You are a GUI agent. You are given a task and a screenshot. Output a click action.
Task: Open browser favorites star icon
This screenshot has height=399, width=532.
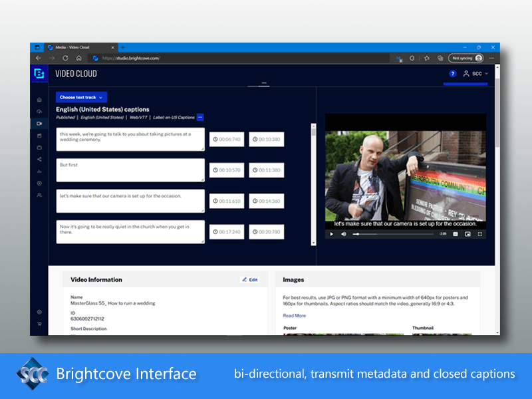(427, 59)
